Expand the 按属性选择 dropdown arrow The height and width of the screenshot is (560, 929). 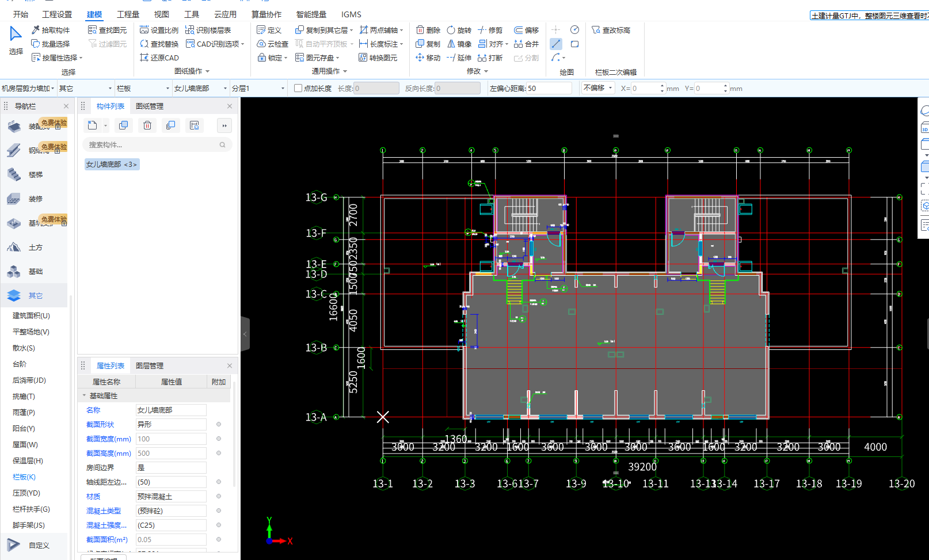pos(81,58)
